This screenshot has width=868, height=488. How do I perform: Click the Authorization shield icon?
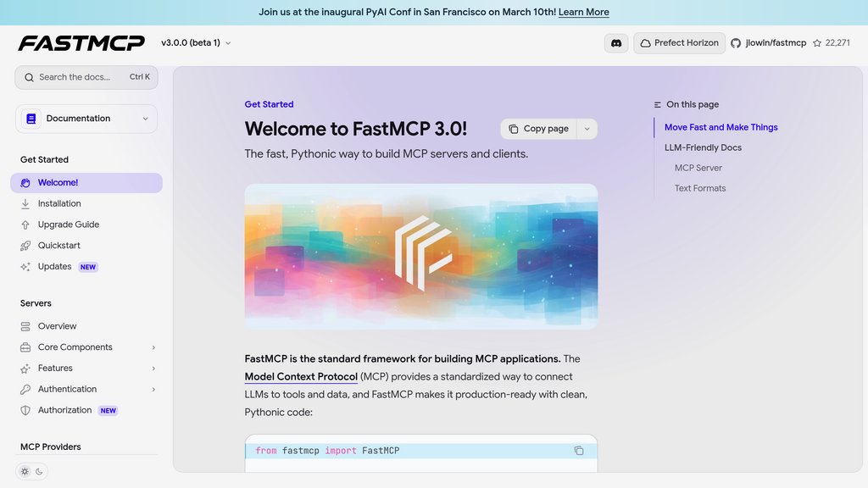25,411
